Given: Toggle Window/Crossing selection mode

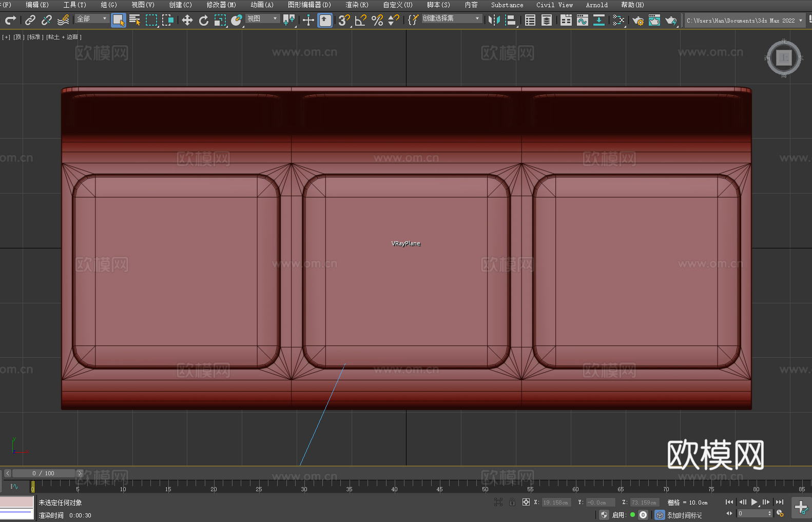Looking at the screenshot, I should [x=168, y=20].
